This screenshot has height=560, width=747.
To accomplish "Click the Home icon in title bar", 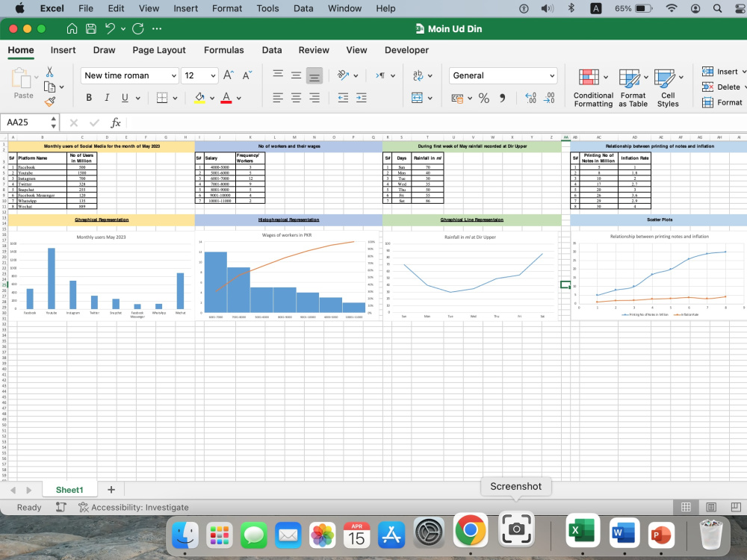I will pos(72,29).
